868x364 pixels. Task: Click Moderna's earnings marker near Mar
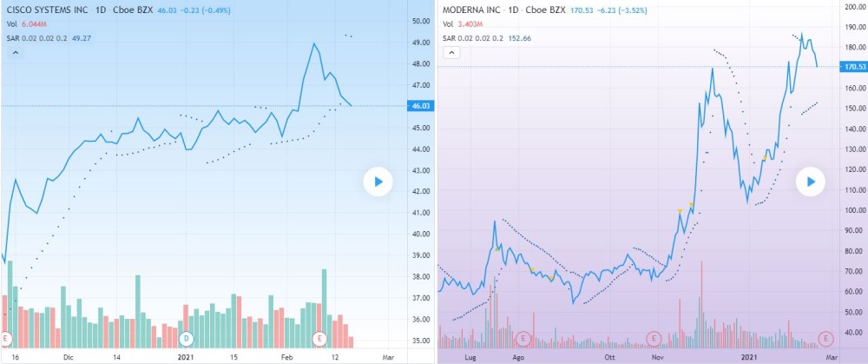point(826,336)
